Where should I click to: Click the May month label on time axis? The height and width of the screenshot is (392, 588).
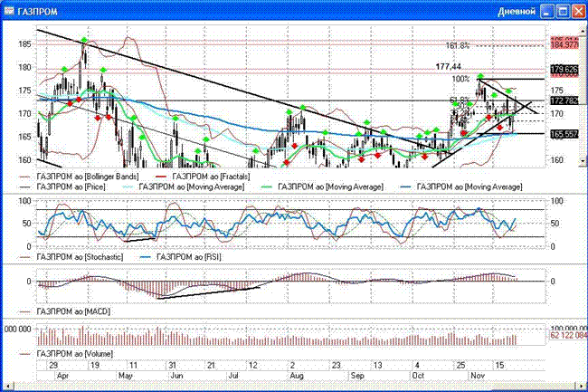[x=126, y=376]
